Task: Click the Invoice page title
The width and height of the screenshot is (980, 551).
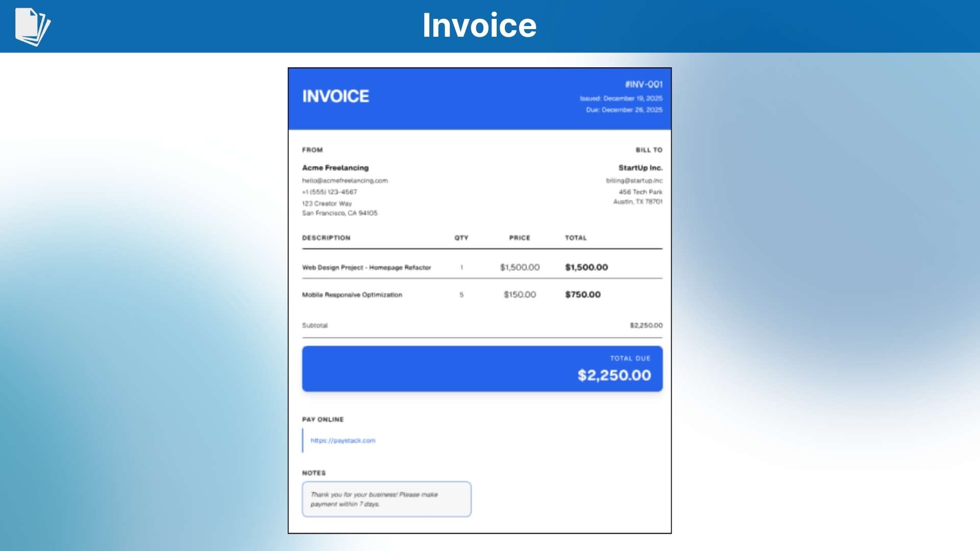Action: pyautogui.click(x=479, y=26)
